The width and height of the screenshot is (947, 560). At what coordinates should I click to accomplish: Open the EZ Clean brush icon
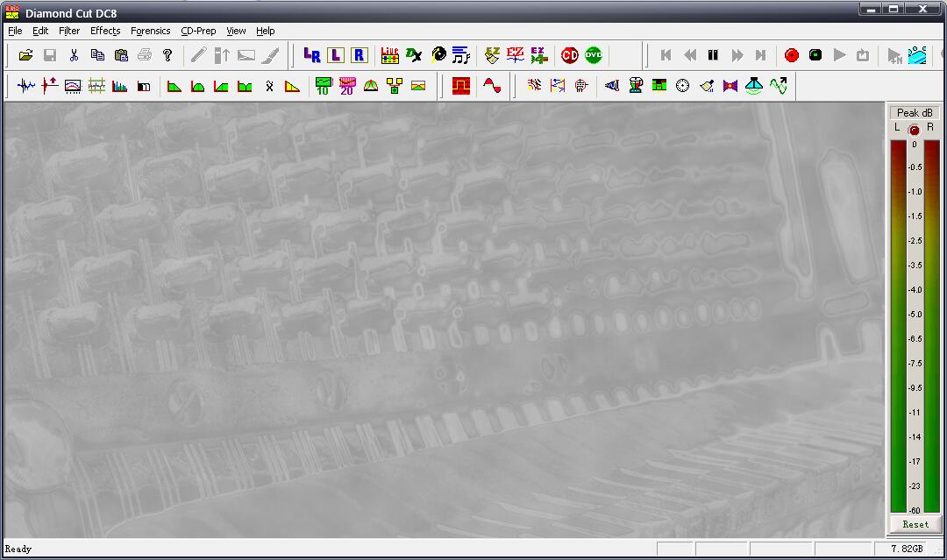click(x=492, y=55)
